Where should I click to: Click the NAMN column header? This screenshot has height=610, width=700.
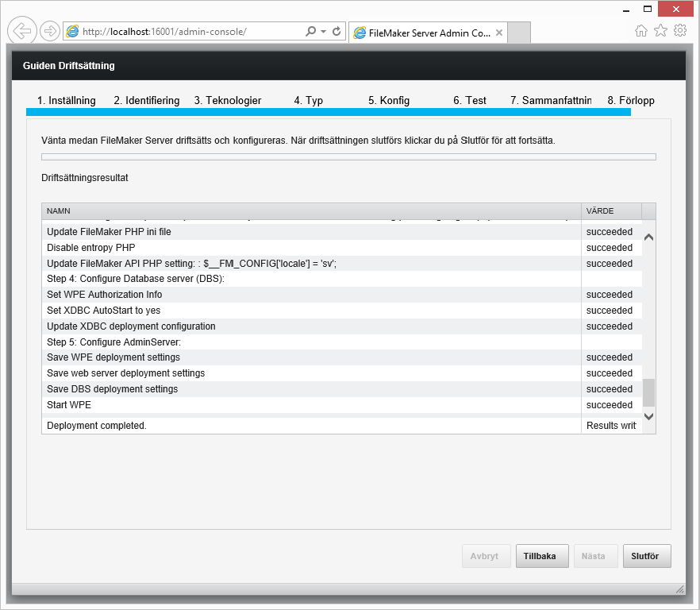(x=312, y=211)
